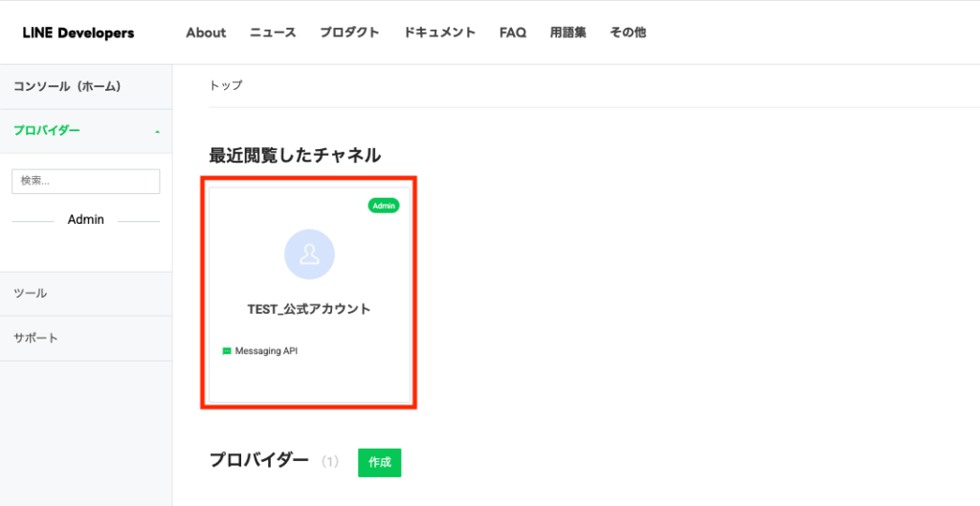Viewport: 980px width, 506px height.
Task: Open サポート in the sidebar
Action: pos(35,339)
